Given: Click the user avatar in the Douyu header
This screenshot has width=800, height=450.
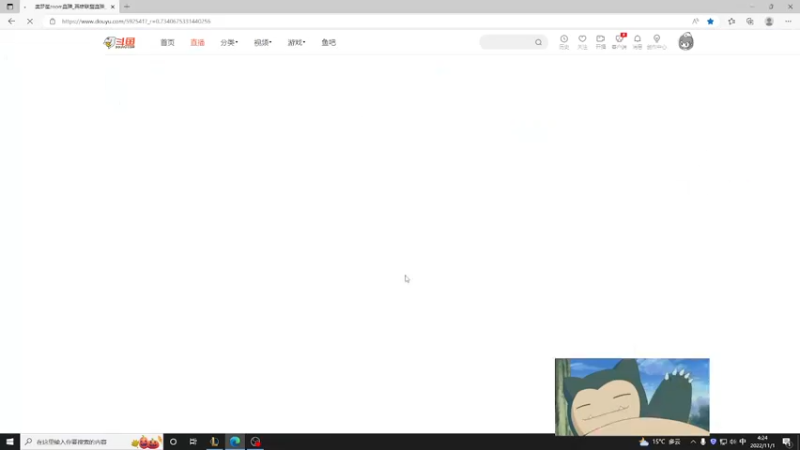Looking at the screenshot, I should tap(686, 41).
